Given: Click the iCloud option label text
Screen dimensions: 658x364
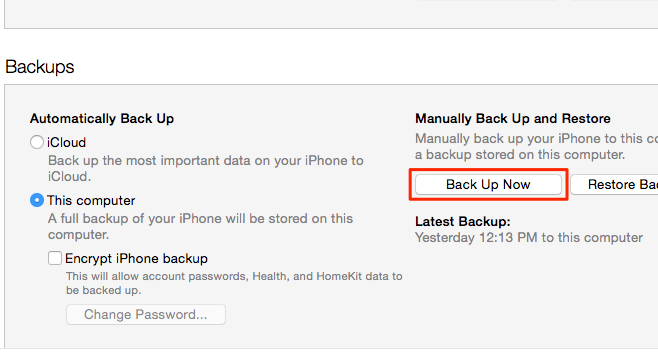Looking at the screenshot, I should [x=66, y=143].
